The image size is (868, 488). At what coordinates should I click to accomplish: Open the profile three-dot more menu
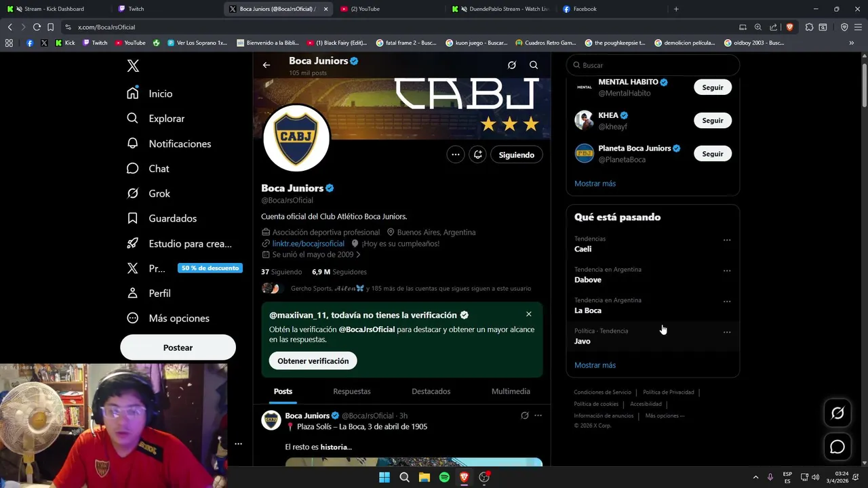456,155
